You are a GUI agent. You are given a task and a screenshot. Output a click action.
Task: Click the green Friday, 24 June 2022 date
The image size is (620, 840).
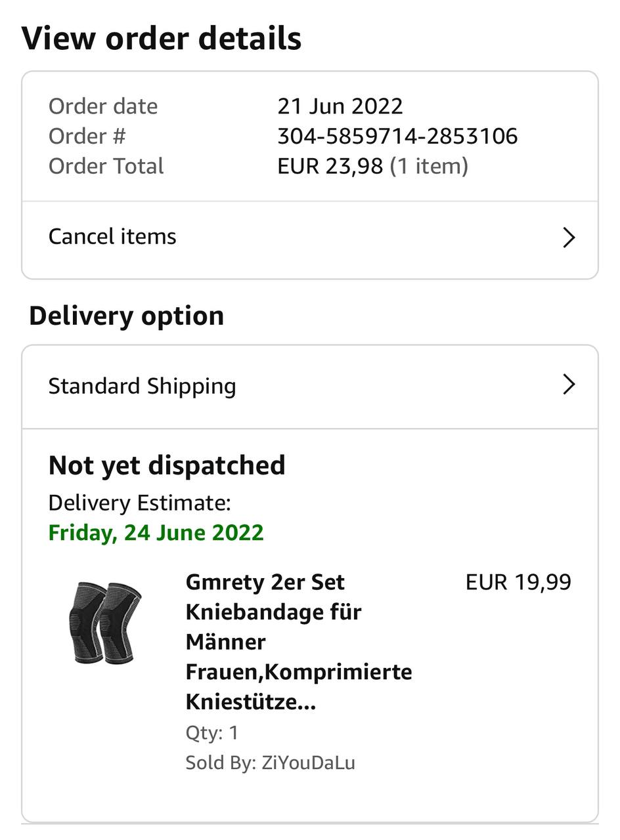[x=156, y=532]
